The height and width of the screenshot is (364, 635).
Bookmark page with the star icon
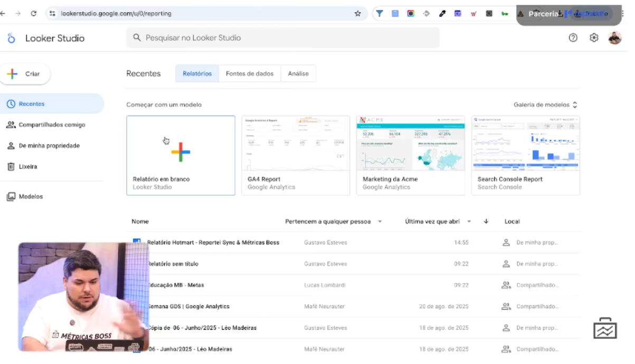[x=358, y=14]
